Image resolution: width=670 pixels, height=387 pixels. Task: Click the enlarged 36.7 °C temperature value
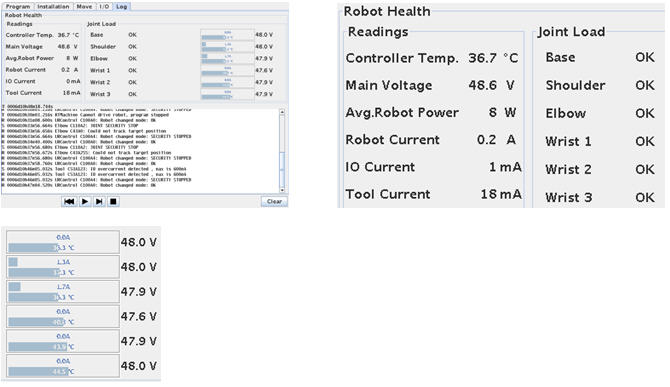[x=493, y=58]
